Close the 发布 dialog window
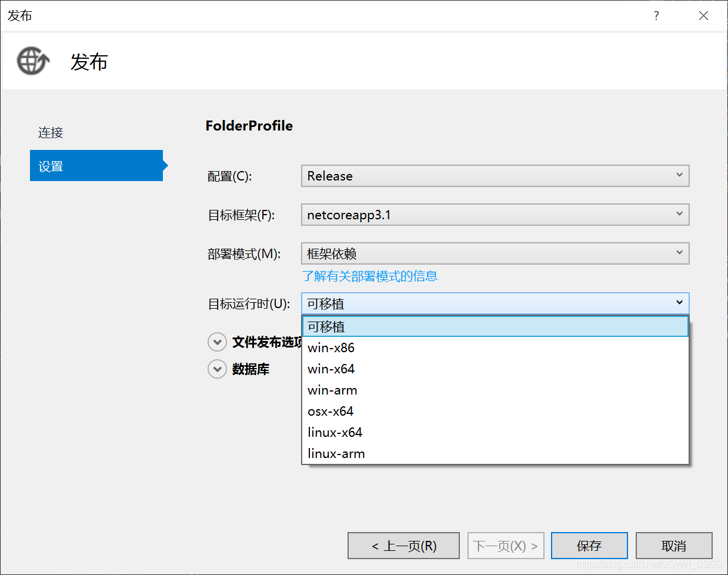728x575 pixels. tap(703, 16)
